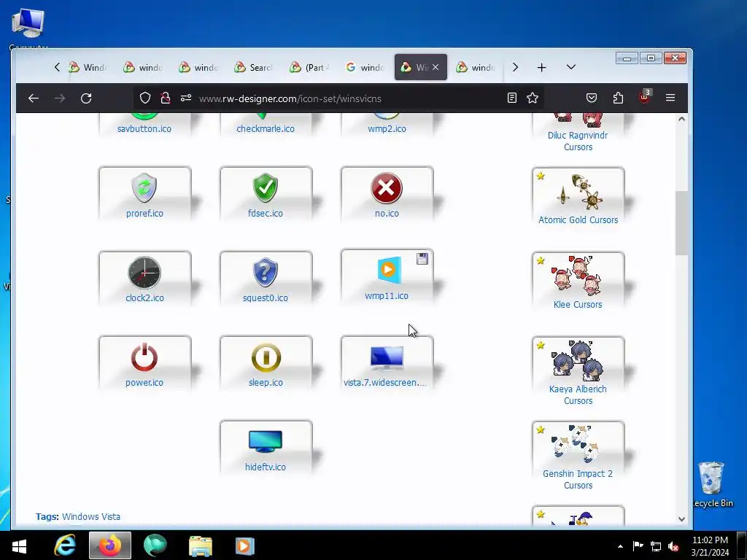Screen dimensions: 747x560
Task: Click the Firefox taskbar icon
Action: pyautogui.click(x=109, y=545)
